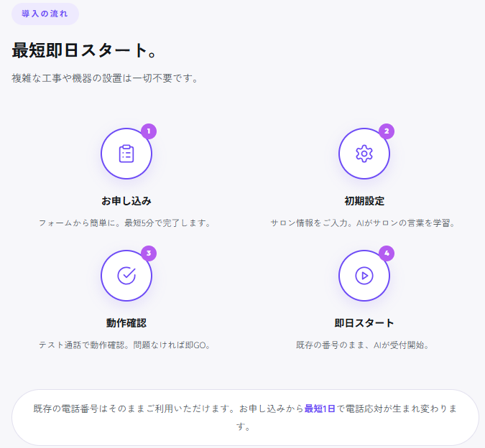Click the 最短即日スタート。 heading

pos(85,50)
